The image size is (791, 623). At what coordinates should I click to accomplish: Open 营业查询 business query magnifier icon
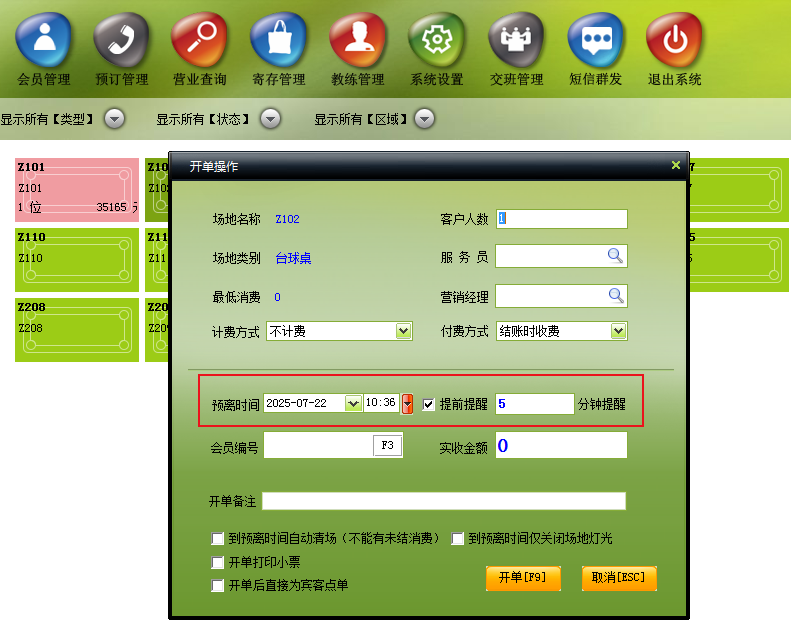pos(200,40)
